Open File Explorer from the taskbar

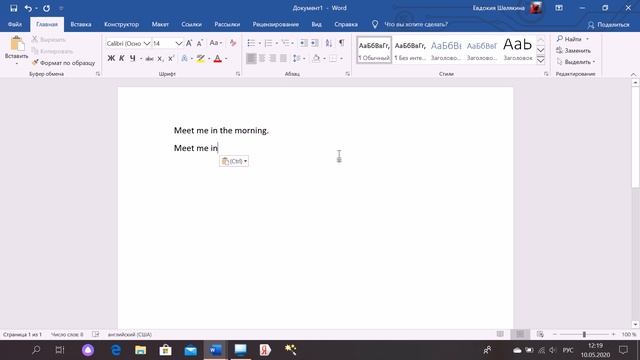140,350
